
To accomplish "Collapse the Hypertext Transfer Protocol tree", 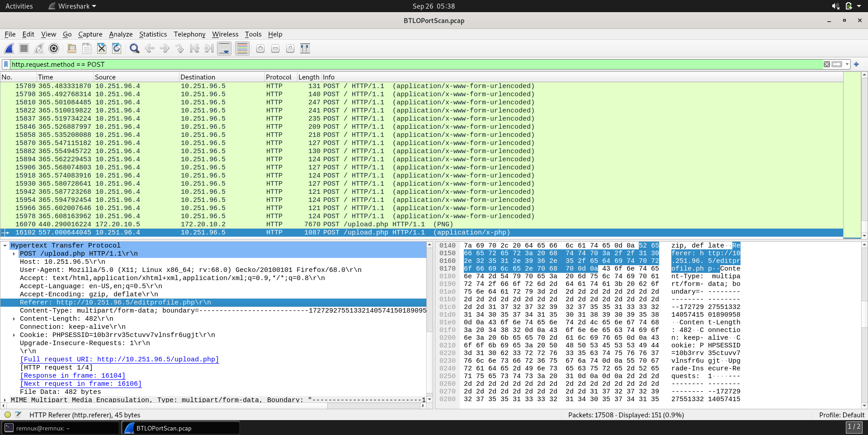I will pyautogui.click(x=5, y=245).
